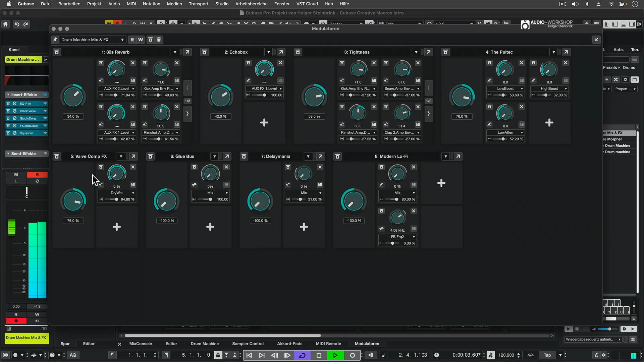This screenshot has width=644, height=362.
Task: Open the curve editor for Snare.Amp Env target
Action: click(386, 80)
